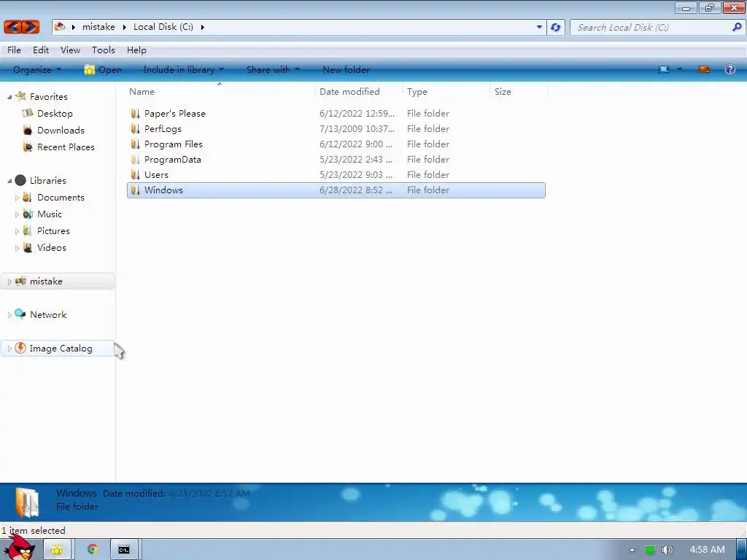The width and height of the screenshot is (747, 560).
Task: Open the Tools menu
Action: coord(104,50)
